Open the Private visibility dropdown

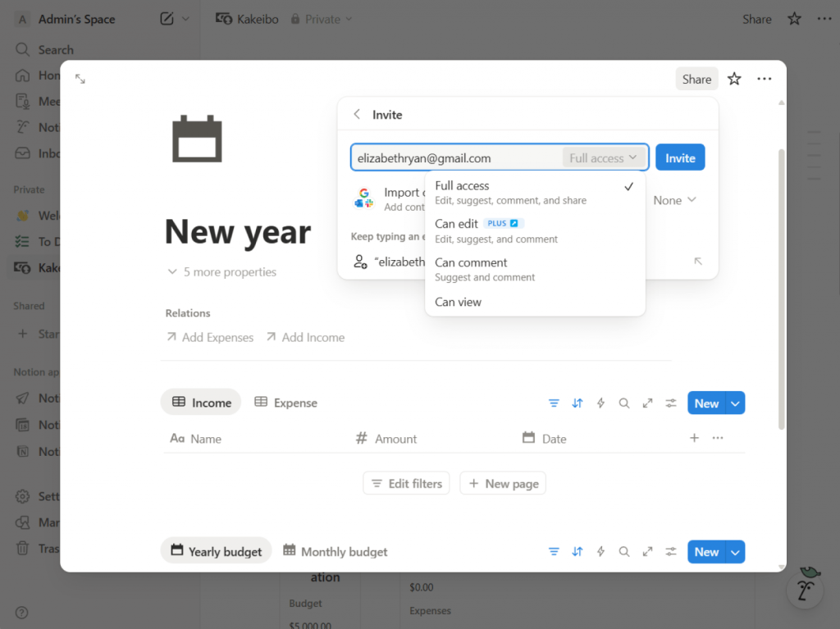click(322, 20)
